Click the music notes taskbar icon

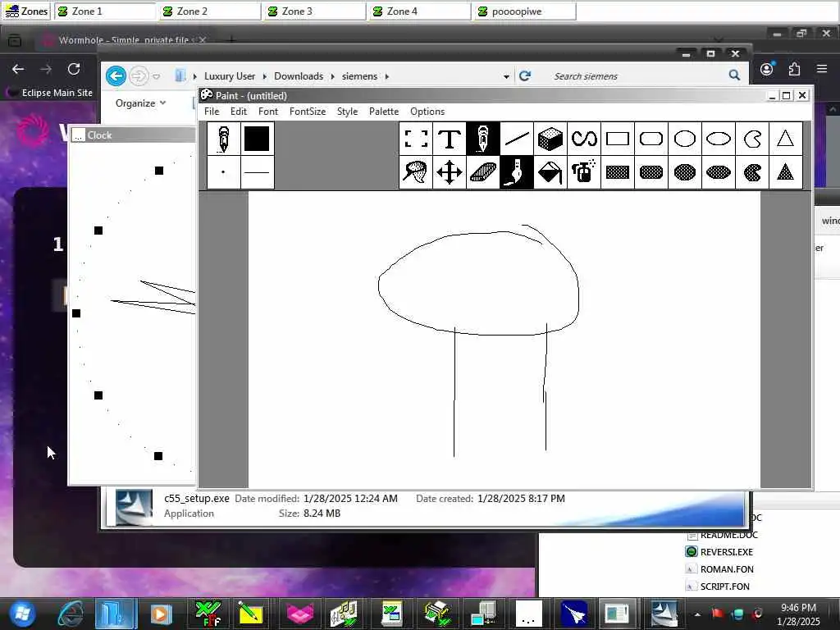coord(344,614)
